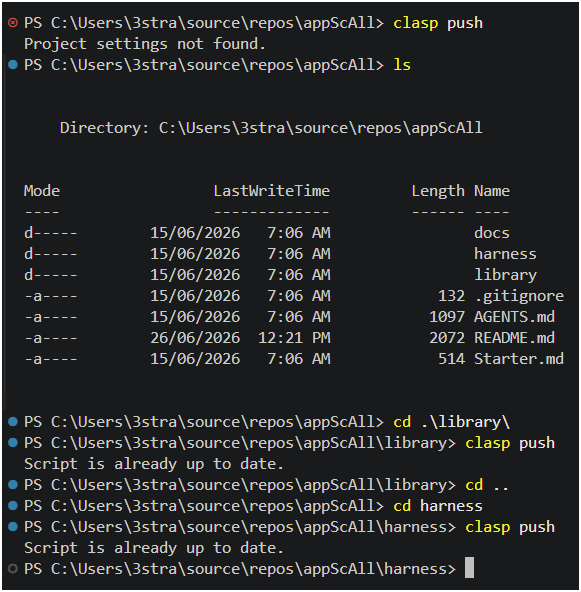The height and width of the screenshot is (592, 581).
Task: Click the hollow circle marker at the current prompt
Action: [x=13, y=569]
